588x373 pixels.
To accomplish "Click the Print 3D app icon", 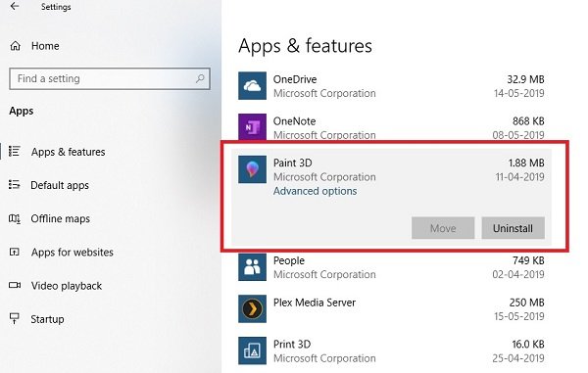I will tap(253, 350).
